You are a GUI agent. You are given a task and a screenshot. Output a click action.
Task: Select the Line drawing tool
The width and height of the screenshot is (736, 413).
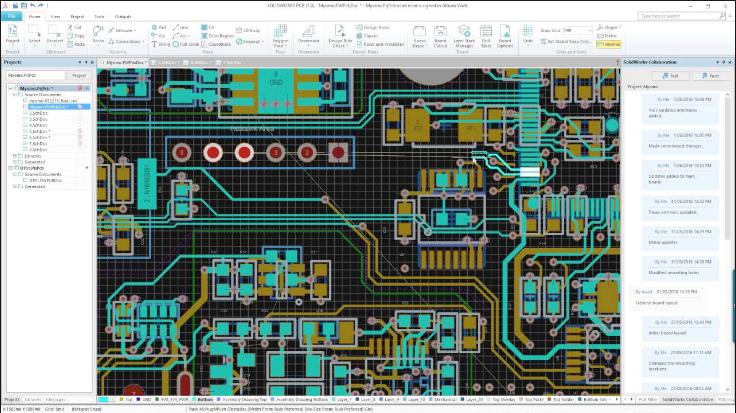click(181, 28)
